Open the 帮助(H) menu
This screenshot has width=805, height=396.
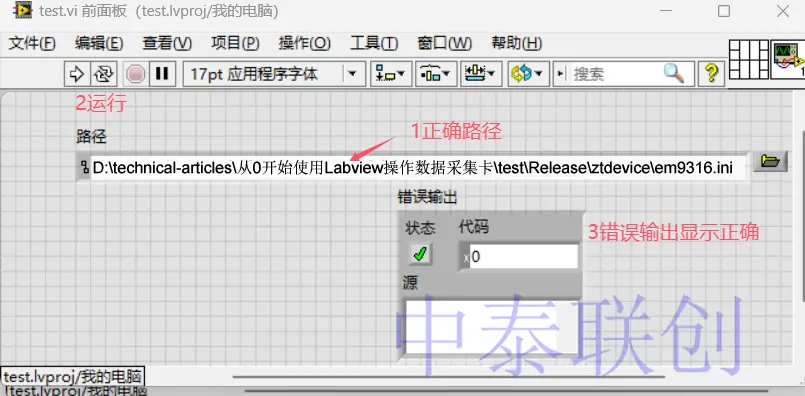pos(516,43)
